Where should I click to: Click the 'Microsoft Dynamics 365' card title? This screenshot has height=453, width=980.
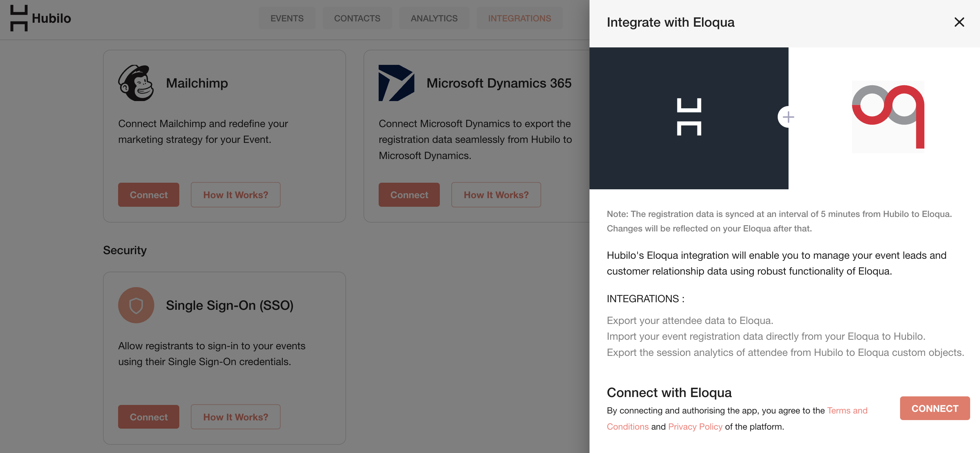[x=499, y=83]
